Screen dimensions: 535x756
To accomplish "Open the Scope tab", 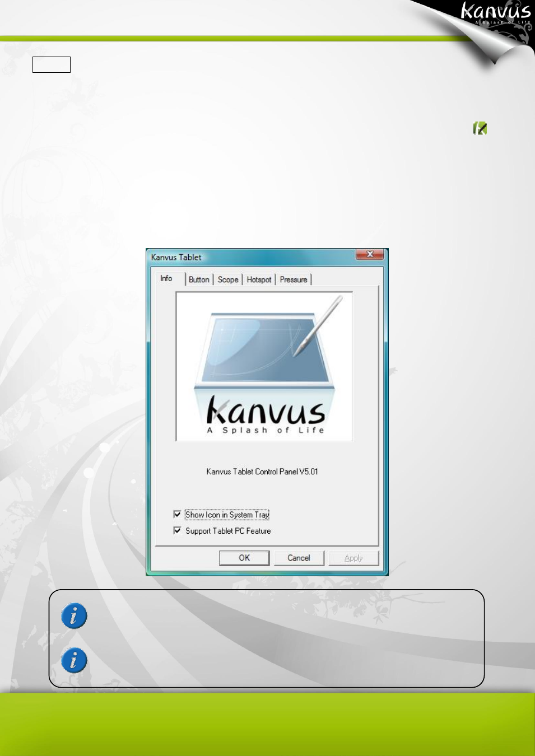I will (x=228, y=279).
